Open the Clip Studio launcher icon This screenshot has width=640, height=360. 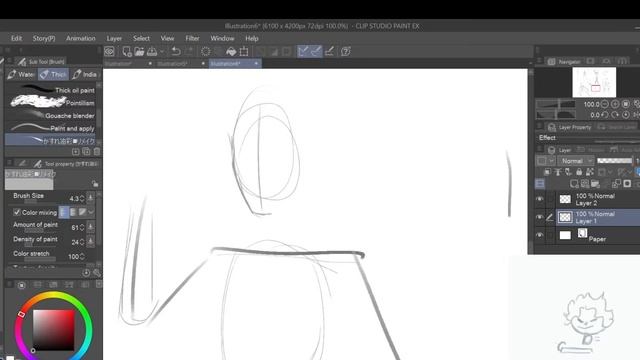(109, 51)
